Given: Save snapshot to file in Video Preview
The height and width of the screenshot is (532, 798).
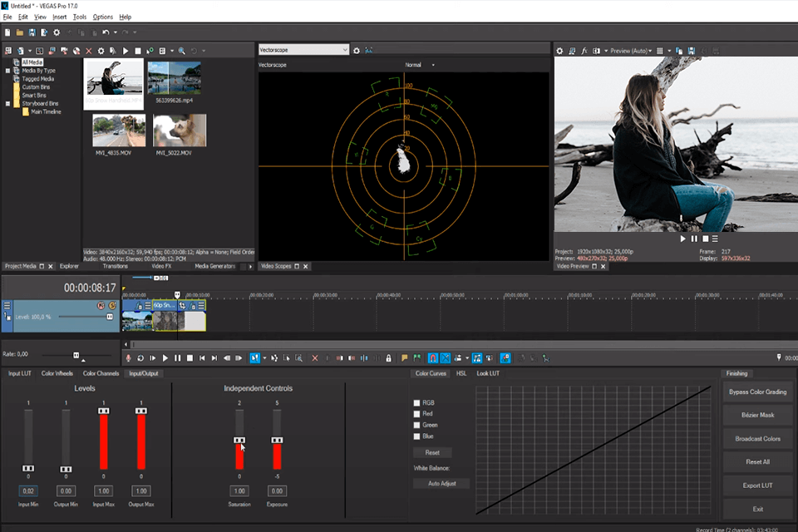Looking at the screenshot, I should tap(691, 51).
